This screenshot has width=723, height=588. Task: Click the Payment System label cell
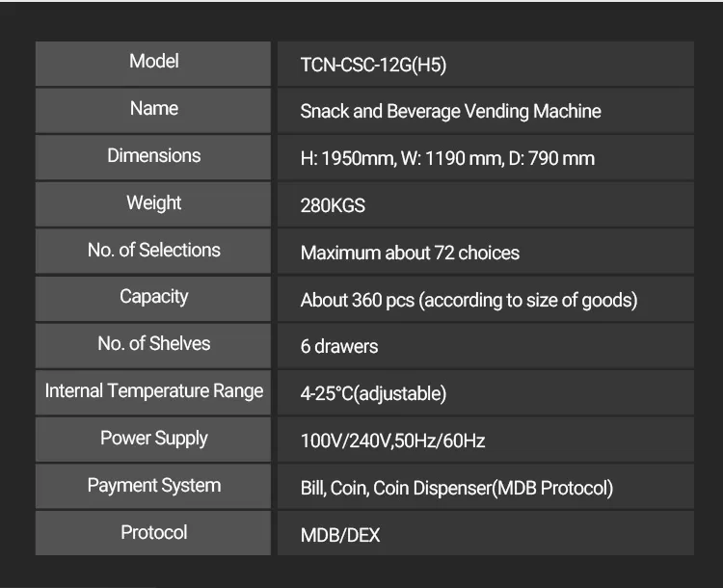pyautogui.click(x=154, y=486)
